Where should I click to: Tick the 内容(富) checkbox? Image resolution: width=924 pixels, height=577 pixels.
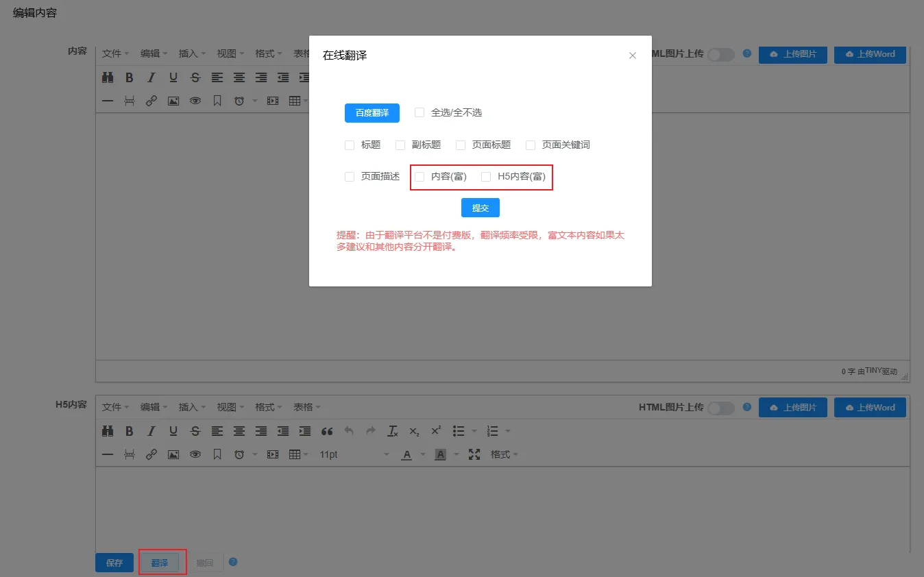tap(420, 177)
